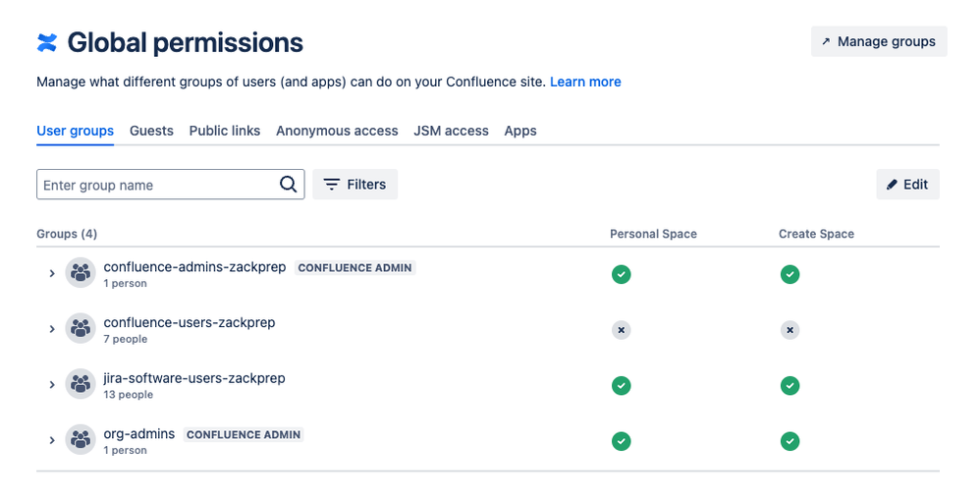Open the Filters button
980x499 pixels.
point(355,185)
